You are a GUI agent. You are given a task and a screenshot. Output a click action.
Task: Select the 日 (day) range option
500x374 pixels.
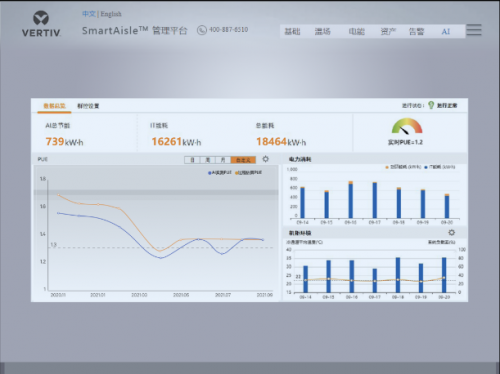192,160
